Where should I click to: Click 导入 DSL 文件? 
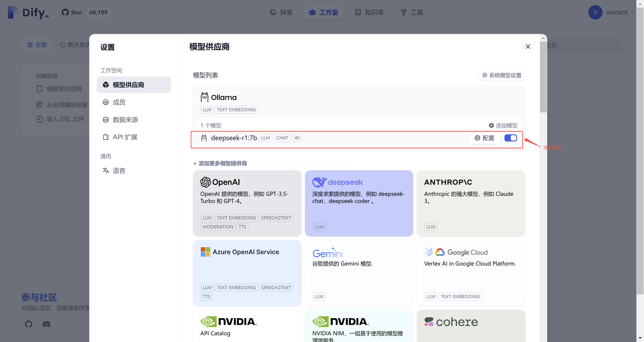(60, 119)
